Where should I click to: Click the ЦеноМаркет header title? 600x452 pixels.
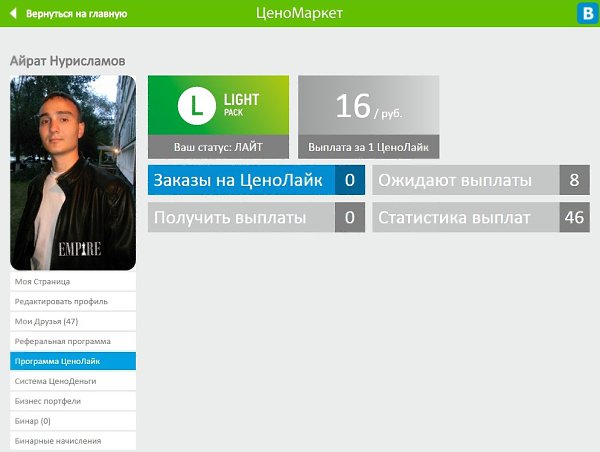click(x=299, y=14)
